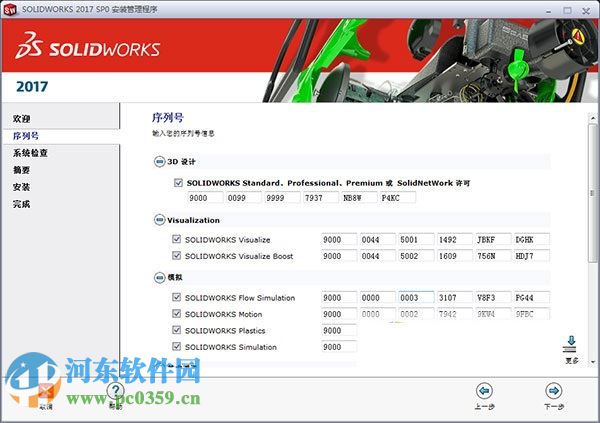This screenshot has height=423, width=600.
Task: Click the 上一步 label
Action: 484,407
